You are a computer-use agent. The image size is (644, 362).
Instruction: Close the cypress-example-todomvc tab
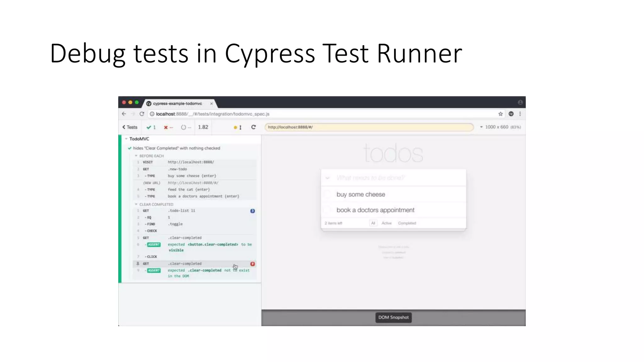point(211,103)
